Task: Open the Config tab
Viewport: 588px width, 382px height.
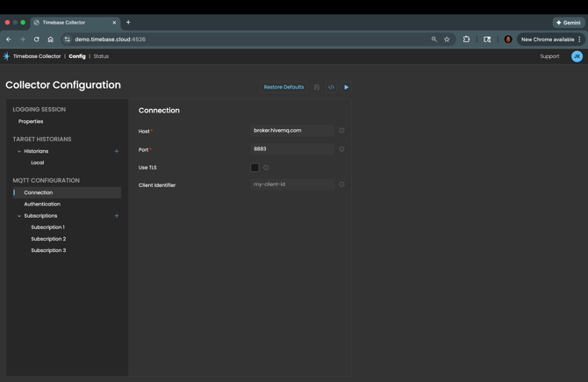Action: (x=77, y=56)
